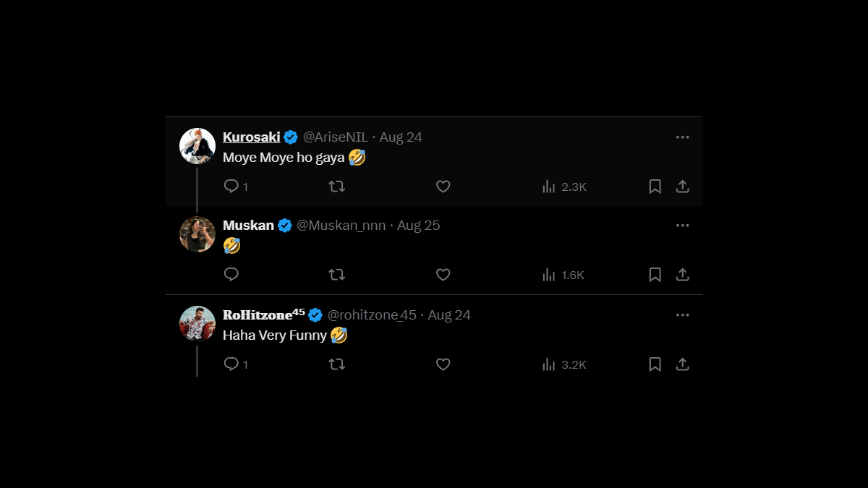868x488 pixels.
Task: Click RoHitzone45's profile avatar
Action: pyautogui.click(x=197, y=324)
